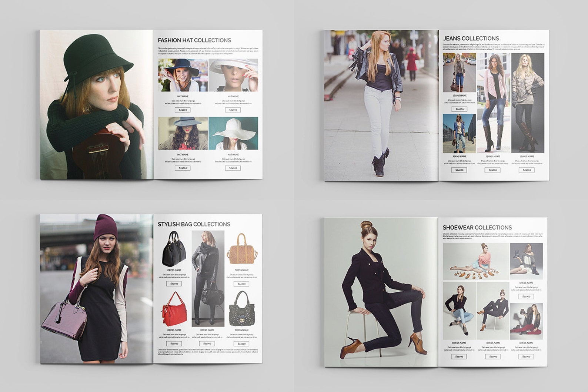
Task: Click the body paragraph under Jeans Collections heading
Action: (493, 47)
